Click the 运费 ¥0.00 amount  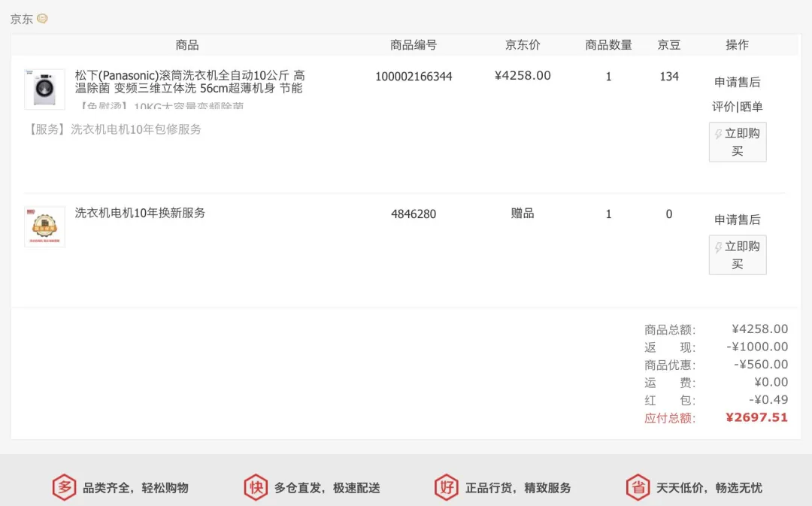click(x=771, y=382)
